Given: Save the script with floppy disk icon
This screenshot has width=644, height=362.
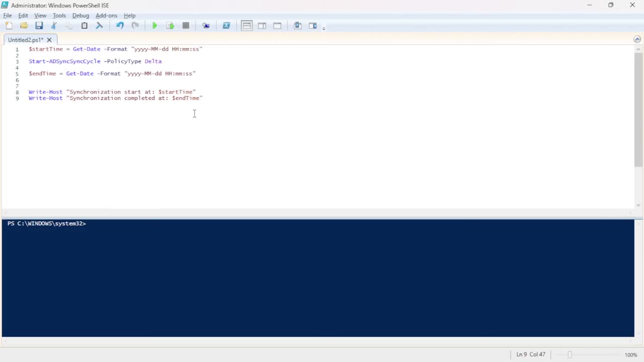Looking at the screenshot, I should point(39,26).
